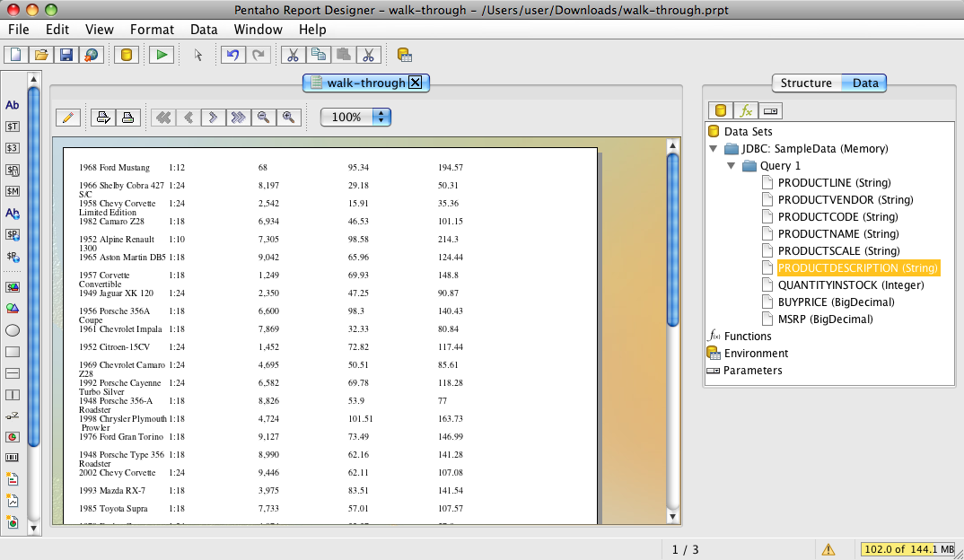Go to the next preview page

point(214,118)
